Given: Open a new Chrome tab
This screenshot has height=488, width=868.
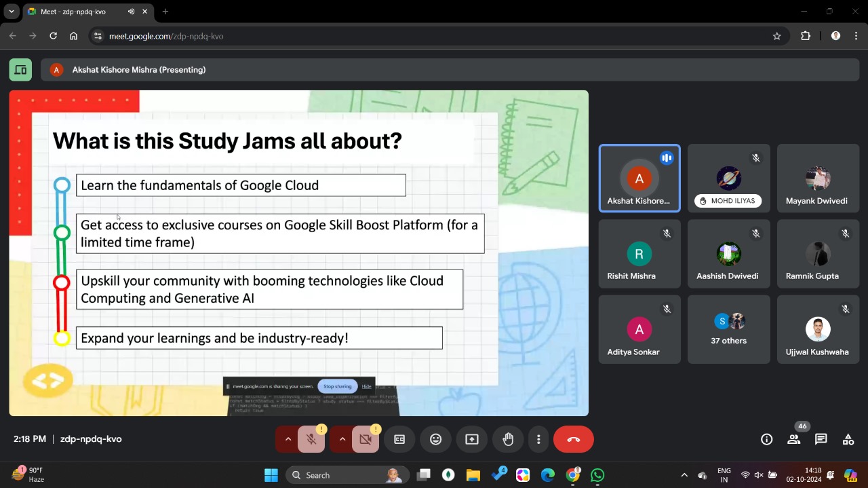Looking at the screenshot, I should (165, 12).
